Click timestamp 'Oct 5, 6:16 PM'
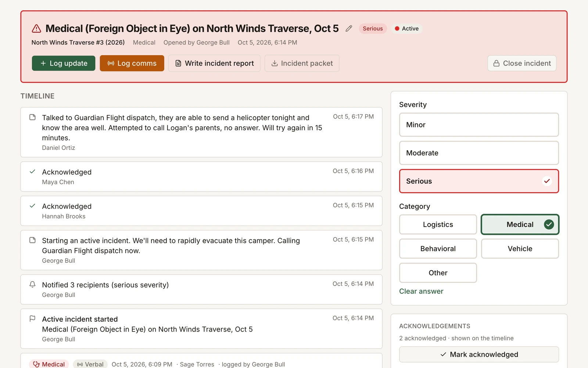This screenshot has height=368, width=588. 354,171
